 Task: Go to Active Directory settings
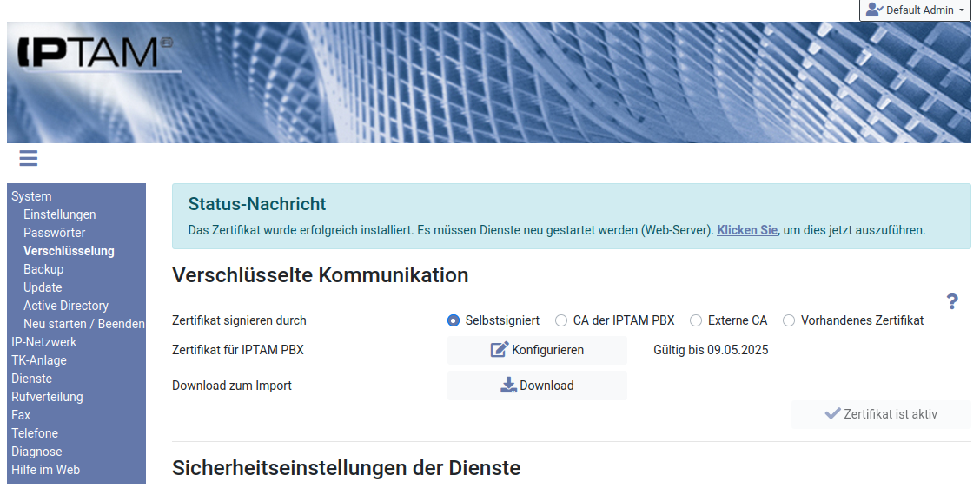click(x=66, y=306)
